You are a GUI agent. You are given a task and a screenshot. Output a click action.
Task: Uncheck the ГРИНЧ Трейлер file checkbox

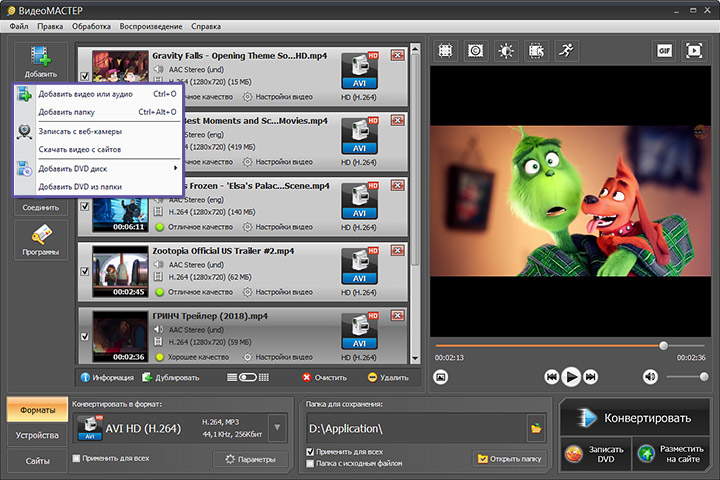click(84, 337)
